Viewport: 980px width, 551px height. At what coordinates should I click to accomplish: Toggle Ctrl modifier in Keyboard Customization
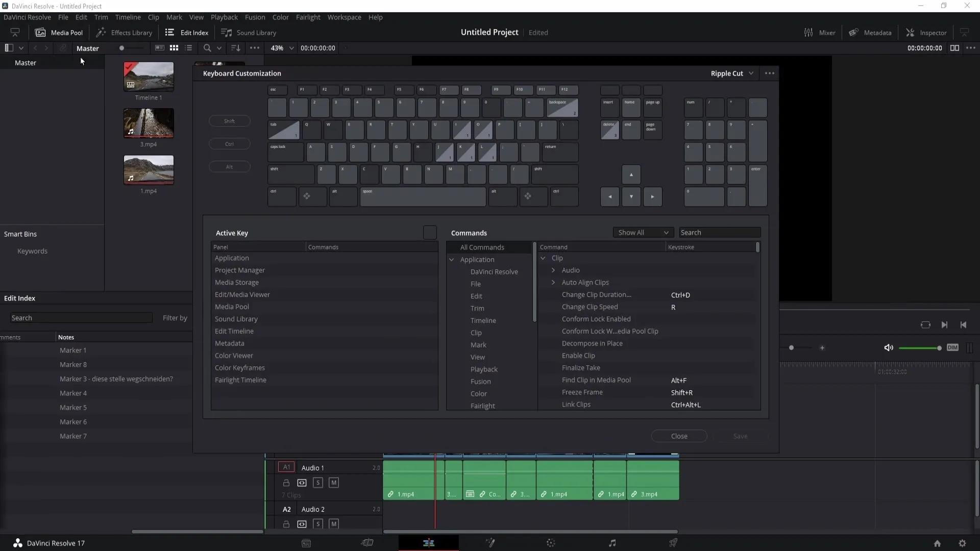[x=230, y=144]
